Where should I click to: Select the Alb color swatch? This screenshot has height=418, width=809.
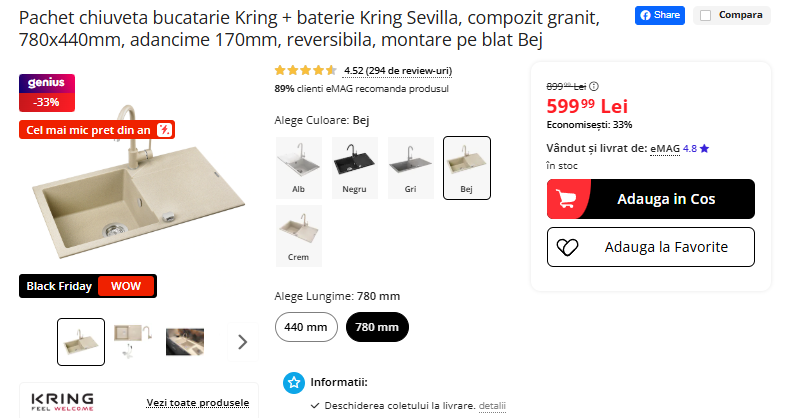click(x=299, y=167)
